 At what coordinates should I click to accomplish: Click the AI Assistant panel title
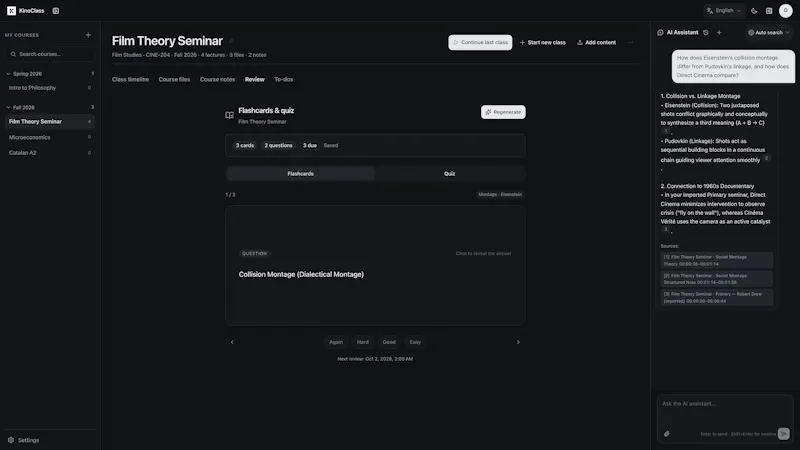(x=682, y=32)
